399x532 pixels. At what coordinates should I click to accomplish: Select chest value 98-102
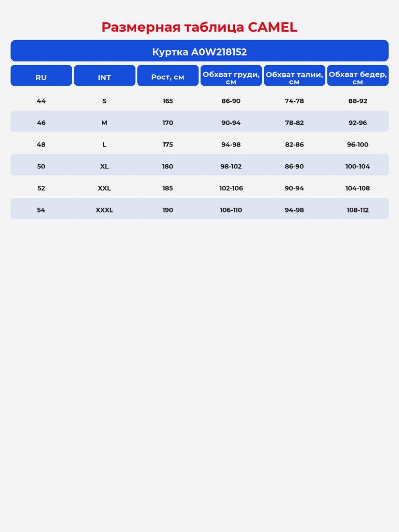(x=231, y=167)
